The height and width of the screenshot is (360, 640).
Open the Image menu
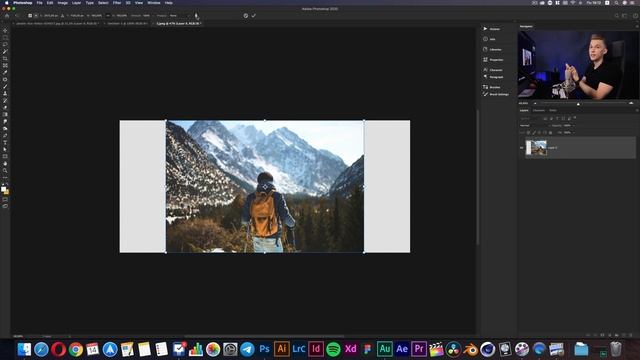click(62, 3)
